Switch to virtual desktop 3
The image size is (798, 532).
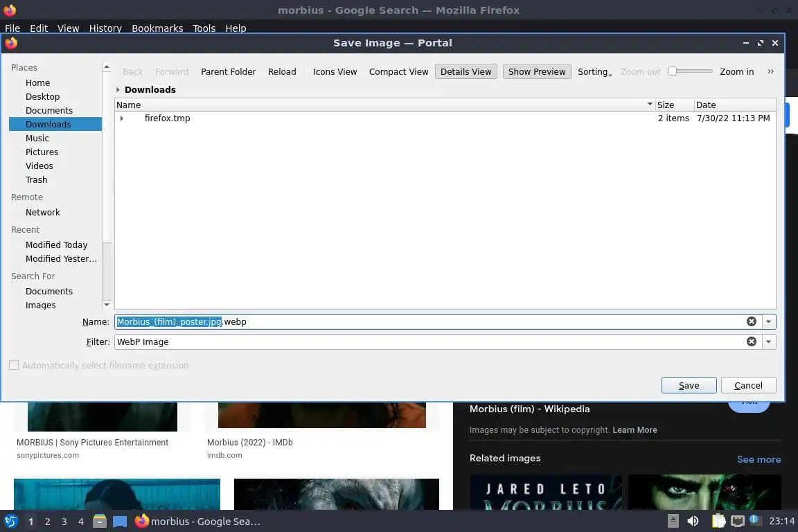tap(64, 522)
